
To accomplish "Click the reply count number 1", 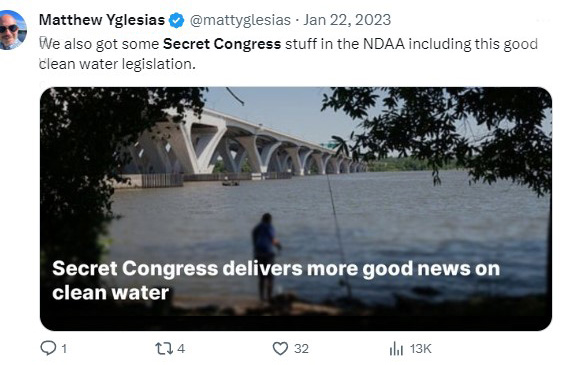I will click(x=64, y=349).
